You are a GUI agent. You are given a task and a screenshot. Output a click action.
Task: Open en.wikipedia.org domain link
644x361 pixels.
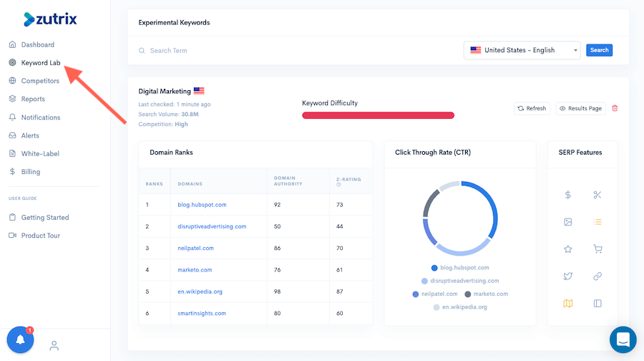point(200,292)
